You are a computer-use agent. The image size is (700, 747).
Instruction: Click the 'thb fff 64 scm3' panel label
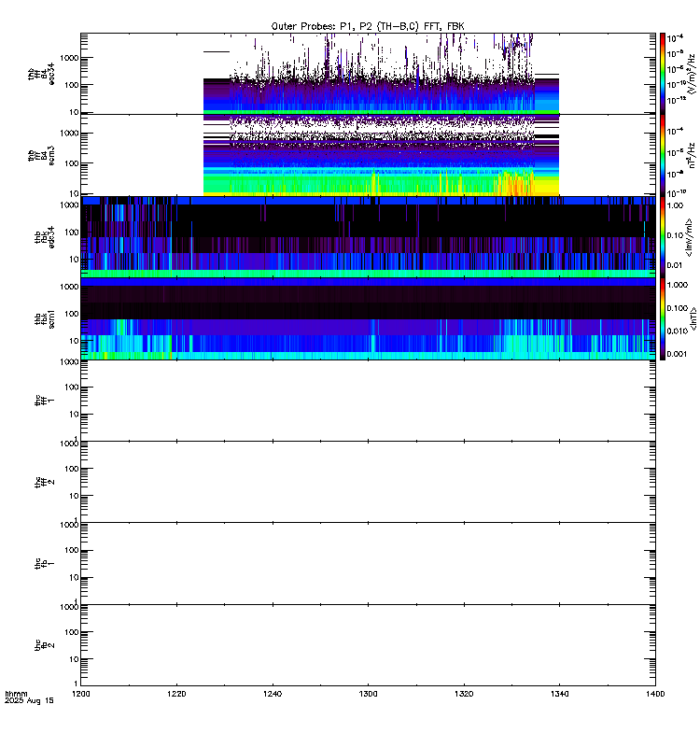(41, 156)
